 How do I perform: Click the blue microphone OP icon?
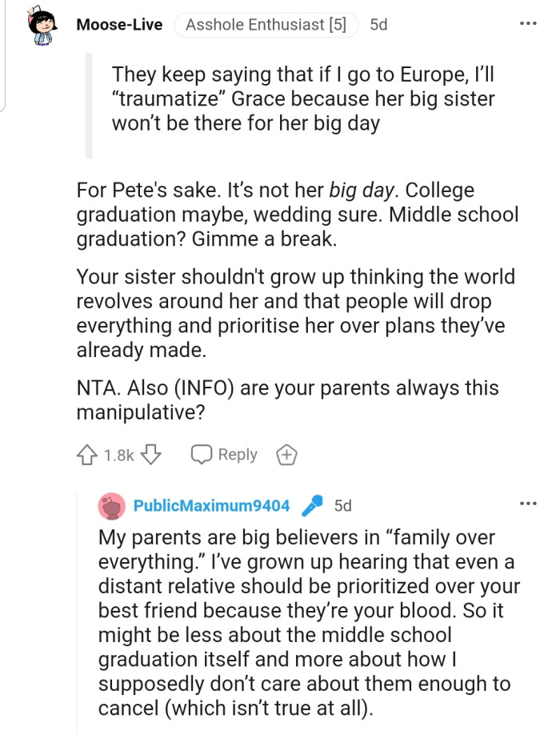tap(312, 505)
